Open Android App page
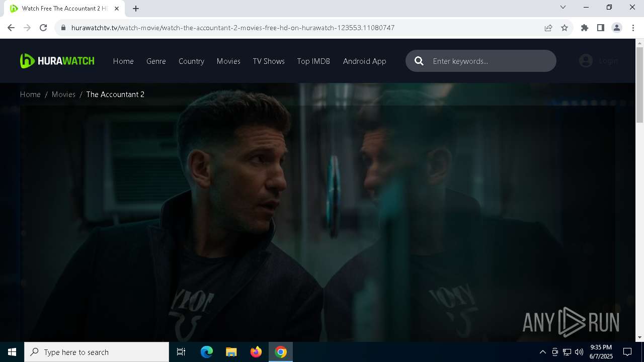644x362 pixels. (365, 61)
